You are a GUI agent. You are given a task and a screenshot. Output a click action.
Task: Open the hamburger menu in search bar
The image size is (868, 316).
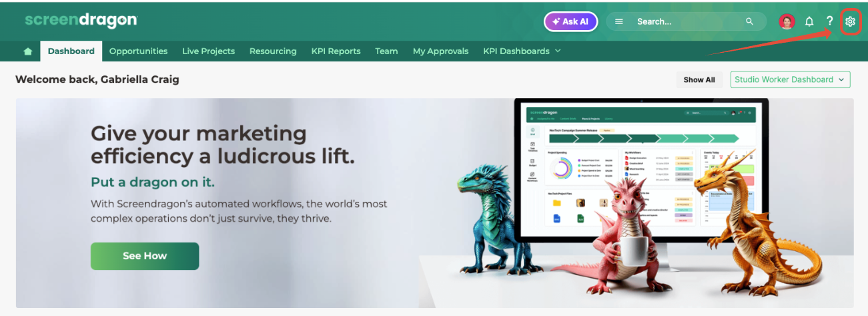click(x=619, y=21)
